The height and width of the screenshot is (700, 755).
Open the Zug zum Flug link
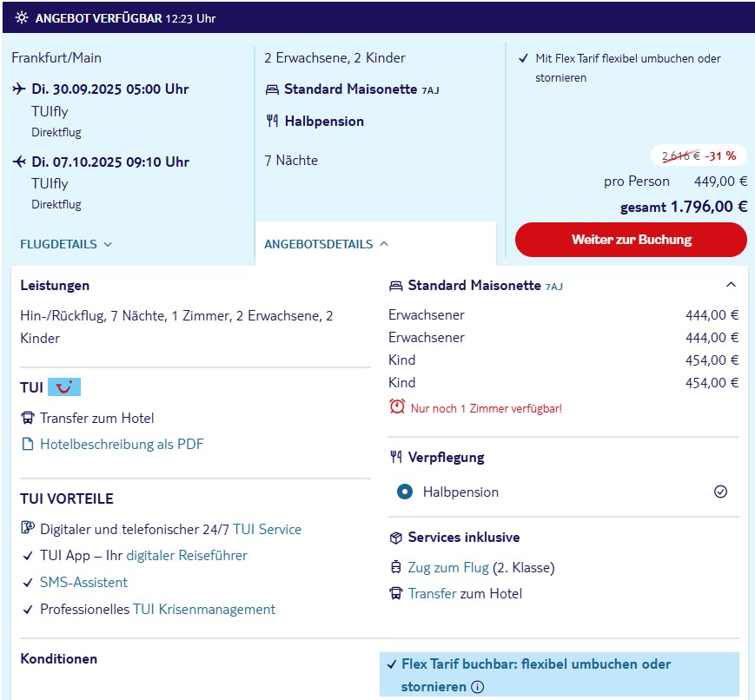[x=448, y=568]
